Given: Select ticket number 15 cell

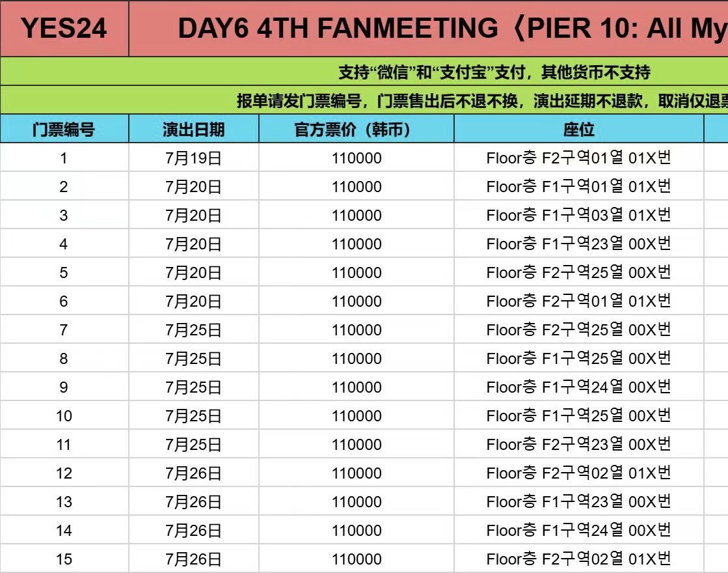Looking at the screenshot, I should tap(64, 559).
